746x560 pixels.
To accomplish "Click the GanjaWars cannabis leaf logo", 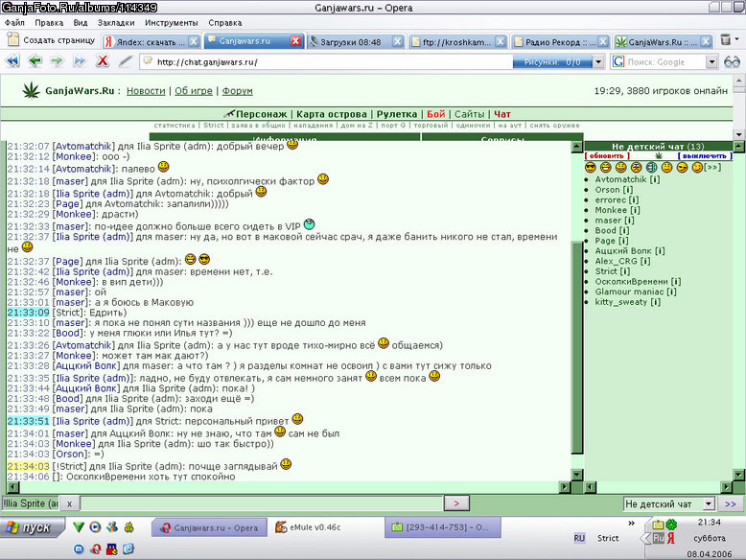I will [32, 90].
